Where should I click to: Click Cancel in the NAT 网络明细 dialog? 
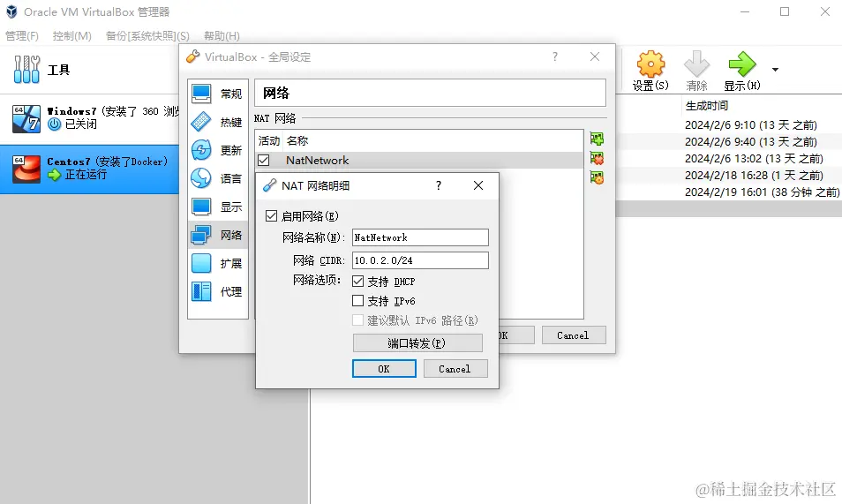(x=455, y=369)
